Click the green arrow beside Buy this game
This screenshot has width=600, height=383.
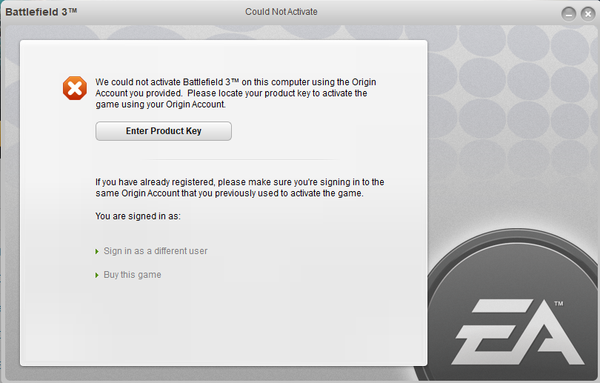click(97, 275)
